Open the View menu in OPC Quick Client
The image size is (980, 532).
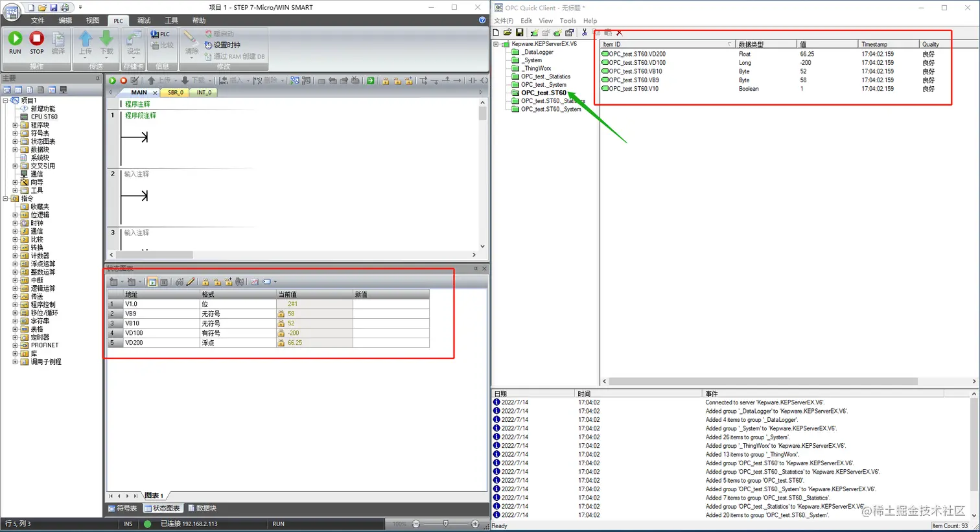546,21
